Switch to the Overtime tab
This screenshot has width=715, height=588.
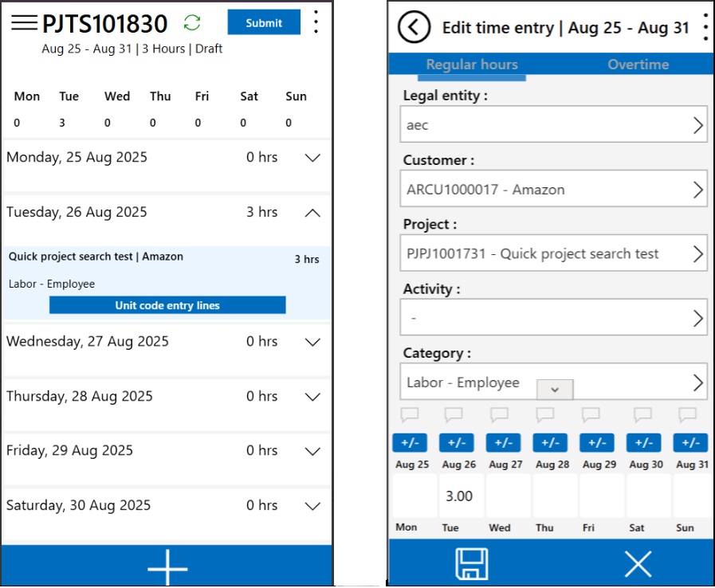tap(638, 65)
